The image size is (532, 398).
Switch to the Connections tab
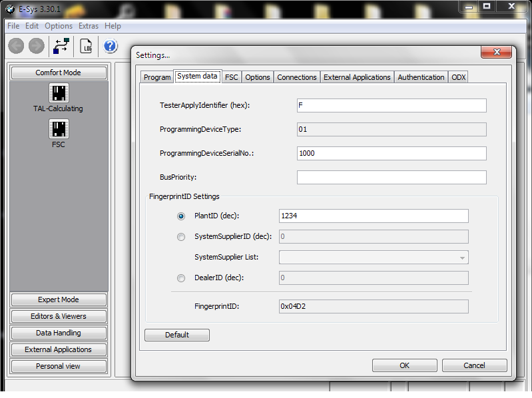[x=297, y=77]
